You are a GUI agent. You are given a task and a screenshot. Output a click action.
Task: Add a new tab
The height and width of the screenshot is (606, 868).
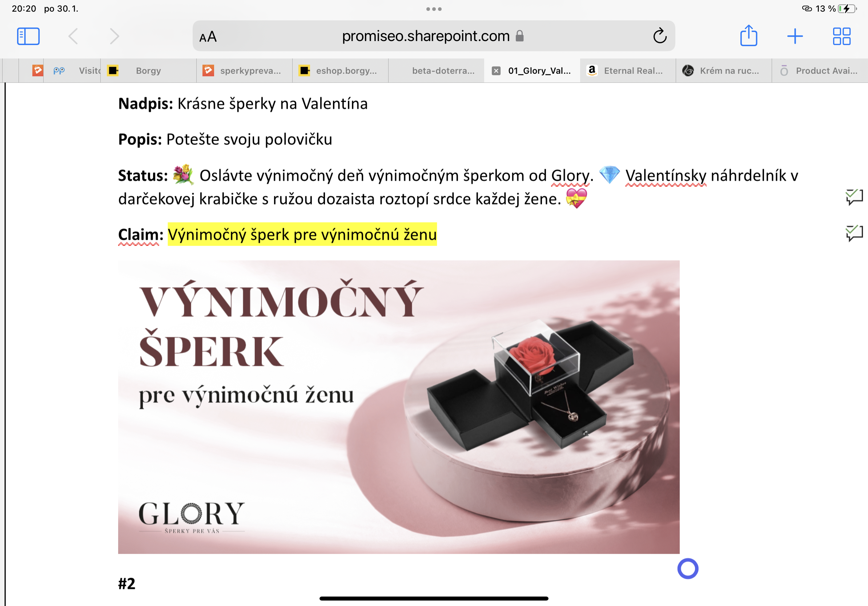pos(795,36)
